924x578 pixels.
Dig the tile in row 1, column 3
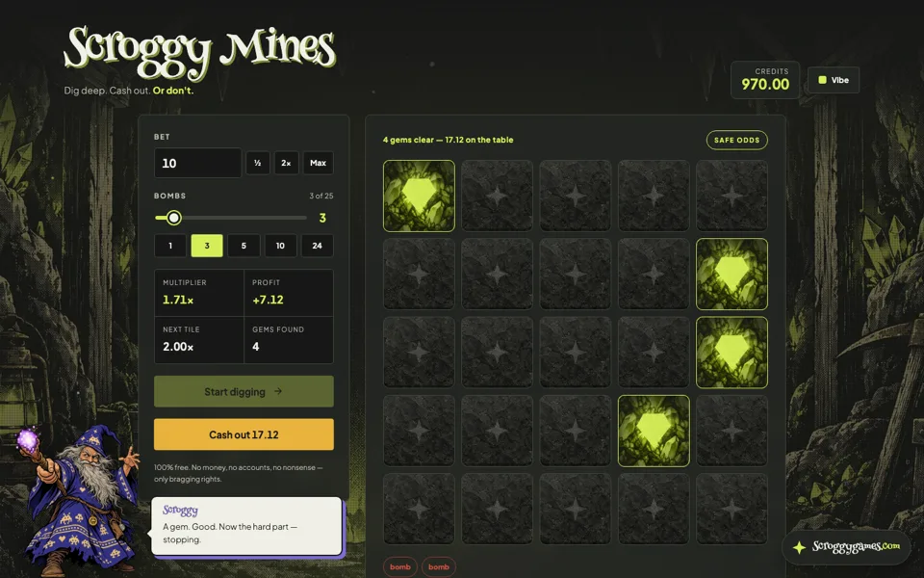[x=576, y=196]
